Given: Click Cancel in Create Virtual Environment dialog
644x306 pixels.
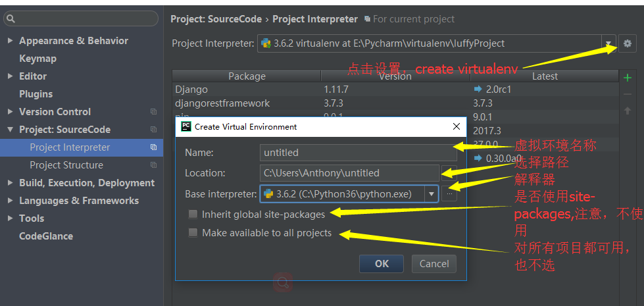Looking at the screenshot, I should tap(434, 264).
